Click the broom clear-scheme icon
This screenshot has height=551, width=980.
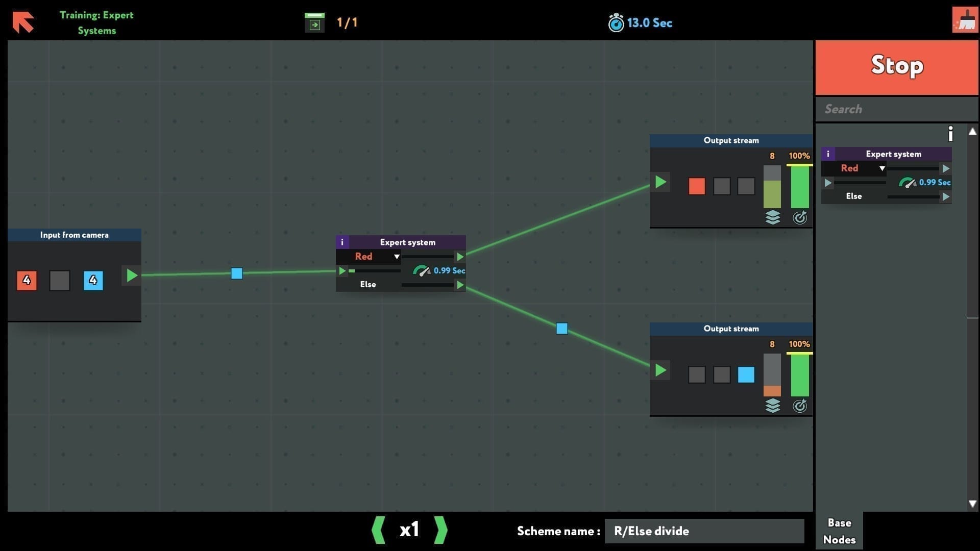pyautogui.click(x=964, y=20)
